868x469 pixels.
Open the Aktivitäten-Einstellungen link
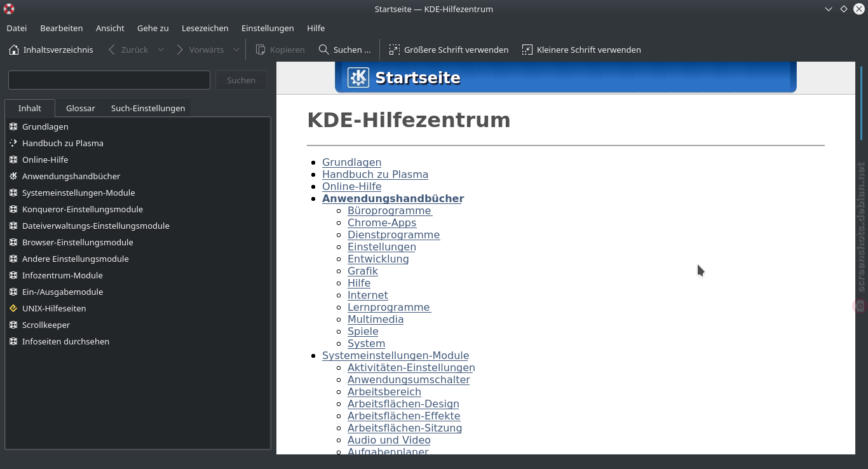click(x=411, y=367)
